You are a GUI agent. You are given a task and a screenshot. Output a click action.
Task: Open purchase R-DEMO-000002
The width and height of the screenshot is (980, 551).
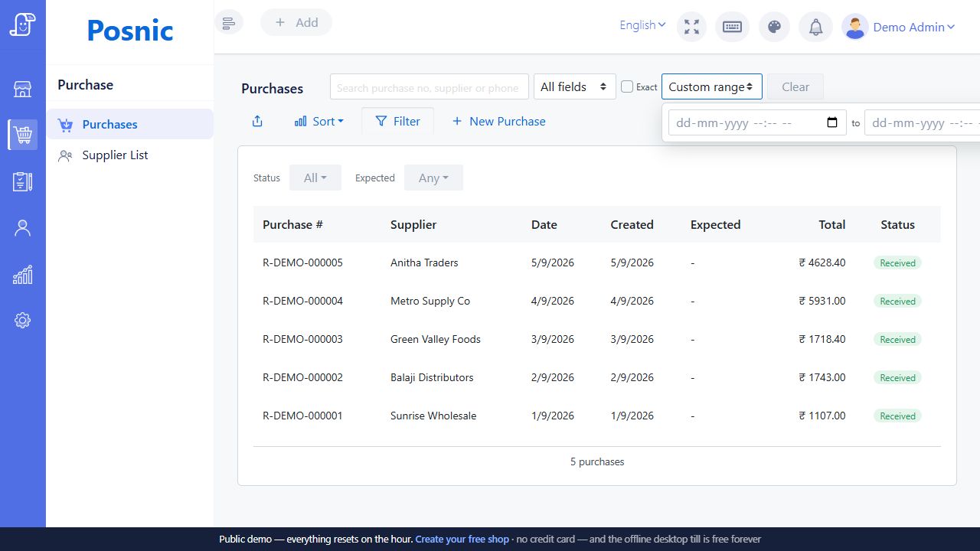(x=302, y=377)
